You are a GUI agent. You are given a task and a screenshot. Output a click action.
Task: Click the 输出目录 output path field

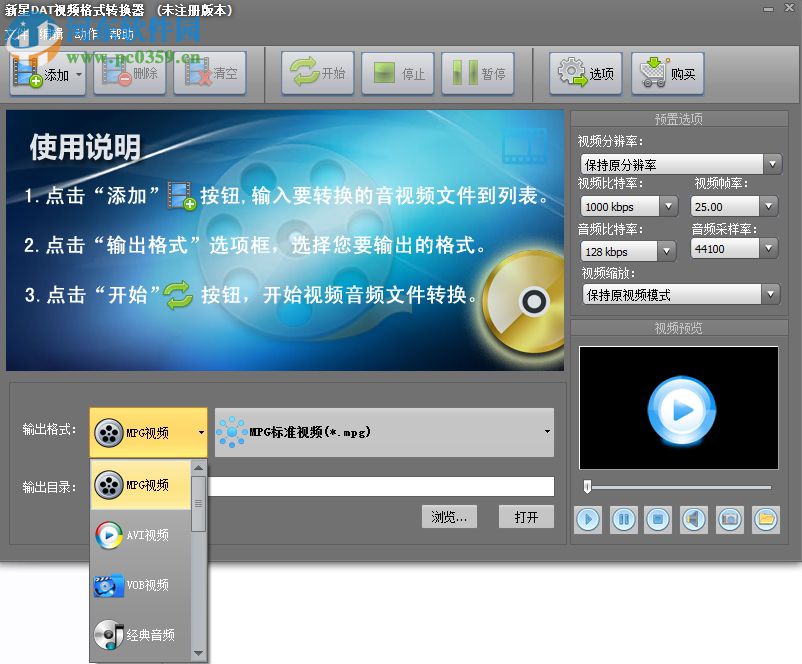[x=380, y=486]
